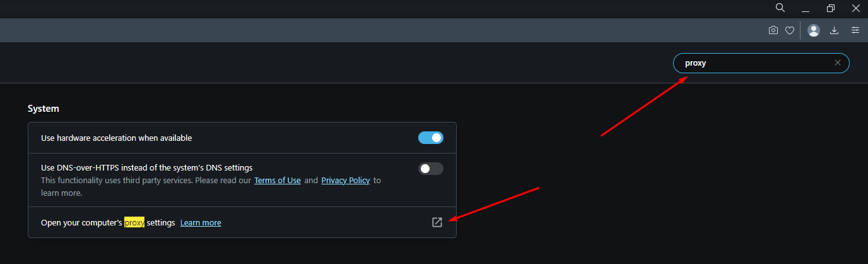Select the Open your computer's proxy settings text
Screen dimensions: 868x264
click(108, 223)
